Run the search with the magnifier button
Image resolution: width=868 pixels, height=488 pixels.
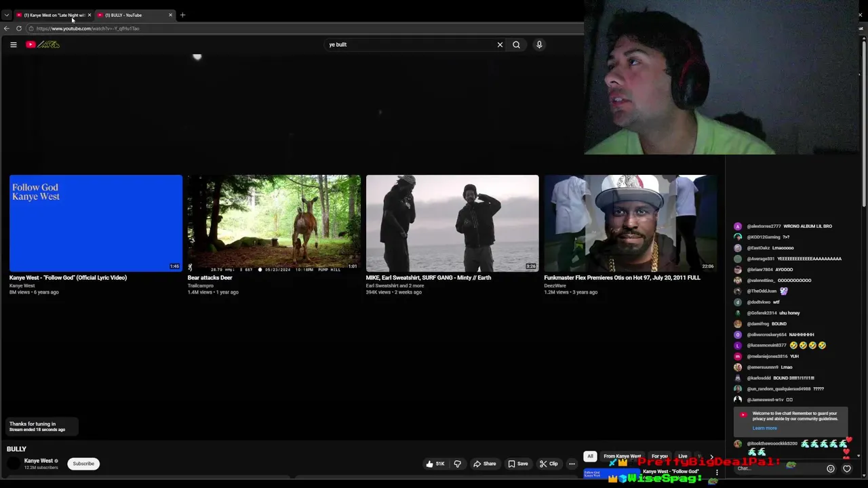click(x=516, y=45)
